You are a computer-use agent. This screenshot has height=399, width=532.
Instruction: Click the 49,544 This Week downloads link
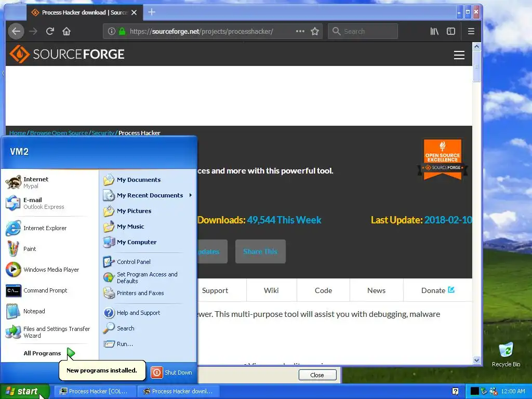click(x=284, y=220)
